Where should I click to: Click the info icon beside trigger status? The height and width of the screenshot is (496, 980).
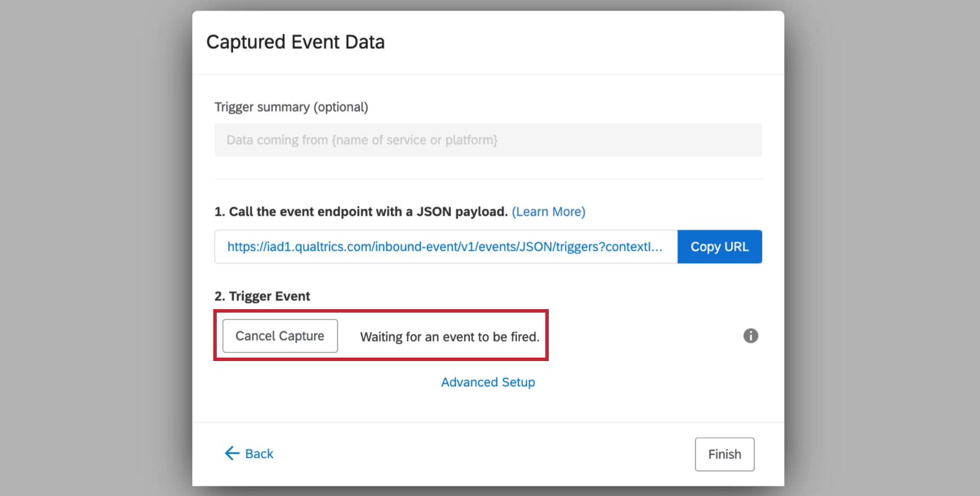751,336
